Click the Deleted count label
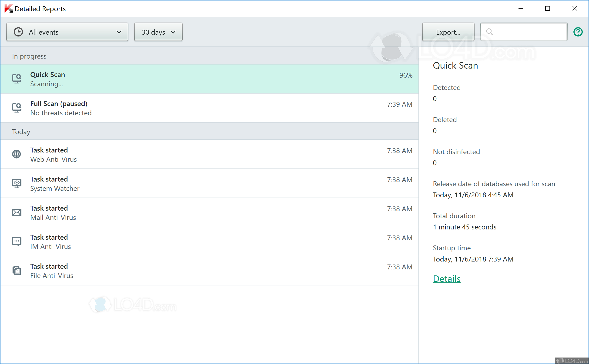 445,120
